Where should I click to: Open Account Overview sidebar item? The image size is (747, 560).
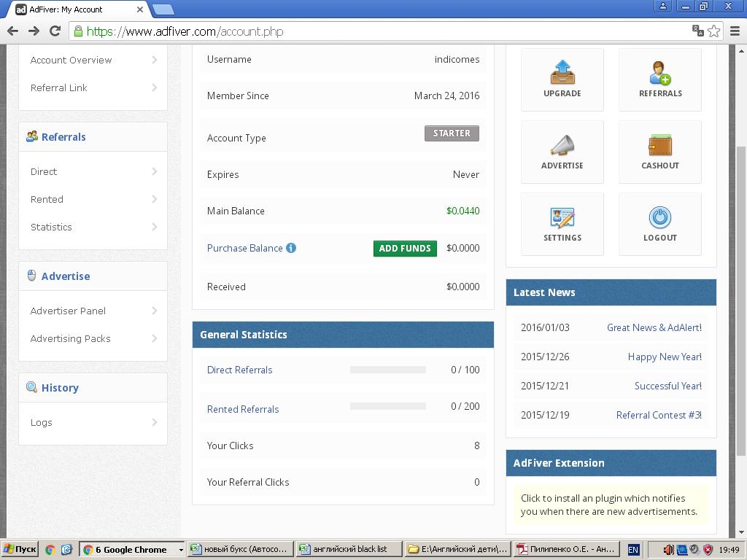pos(93,60)
